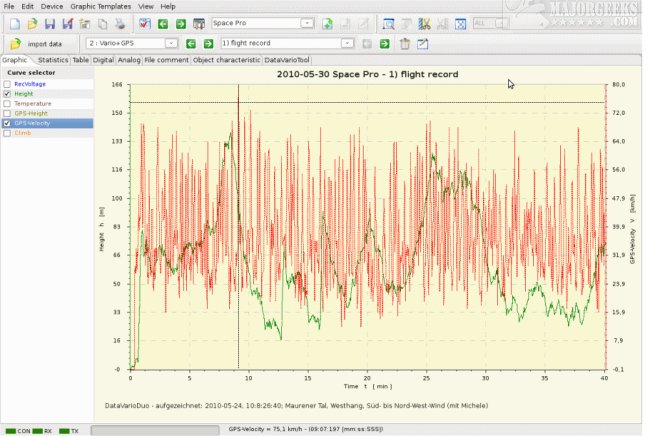Open a file with the folder icon
Viewport: 650px width, 436px height.
point(32,23)
